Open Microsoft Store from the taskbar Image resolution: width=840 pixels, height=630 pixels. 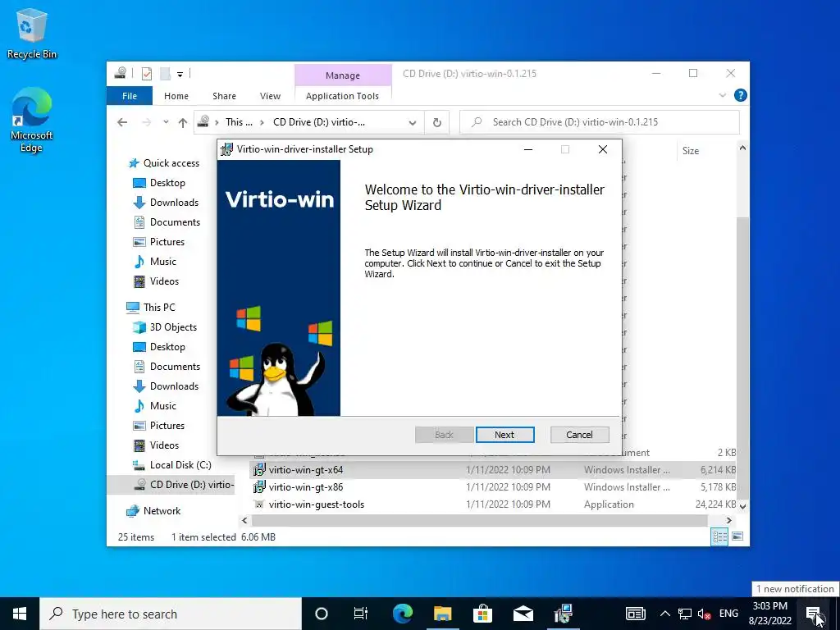(482, 614)
